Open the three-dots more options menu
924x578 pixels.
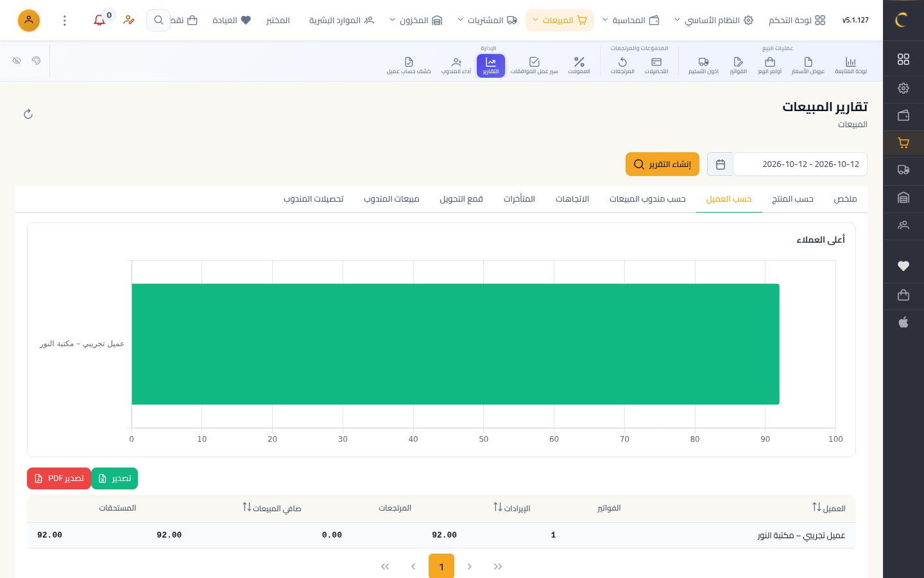65,21
